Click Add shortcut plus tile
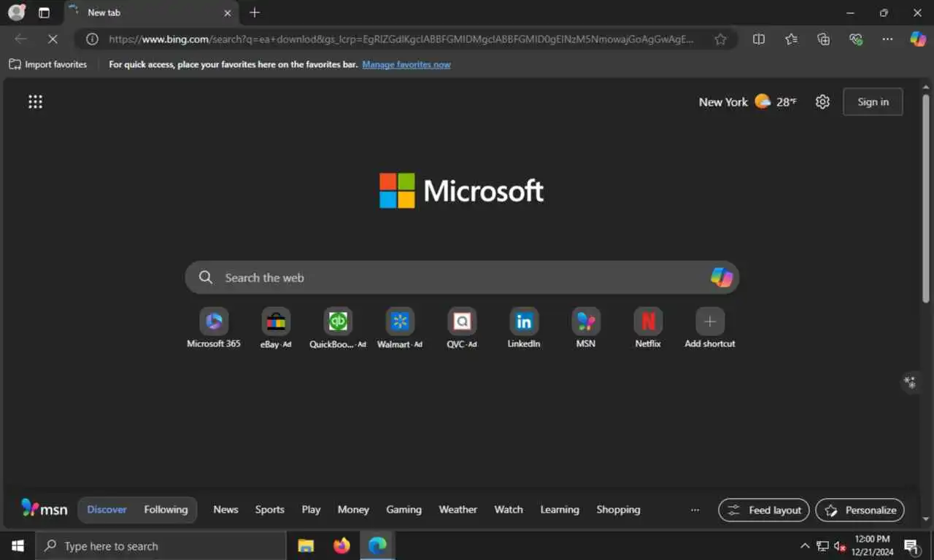 (x=710, y=328)
